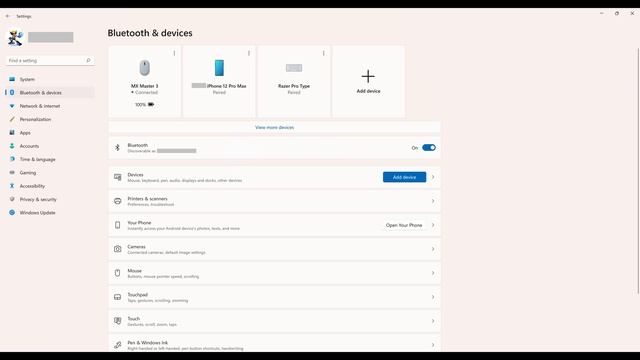Click the Your Phone row icon

click(x=118, y=225)
